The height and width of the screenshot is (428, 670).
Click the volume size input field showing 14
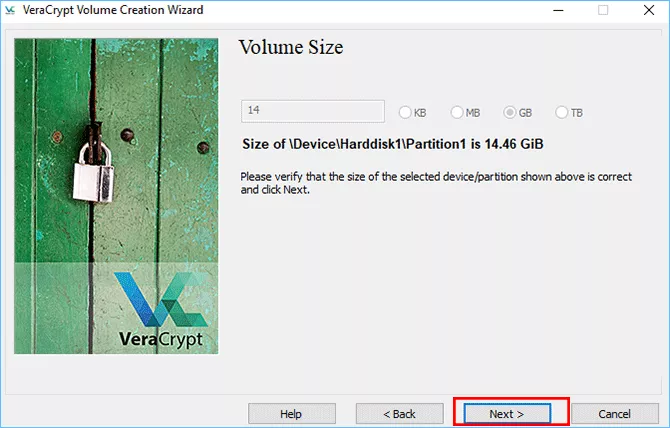point(313,111)
